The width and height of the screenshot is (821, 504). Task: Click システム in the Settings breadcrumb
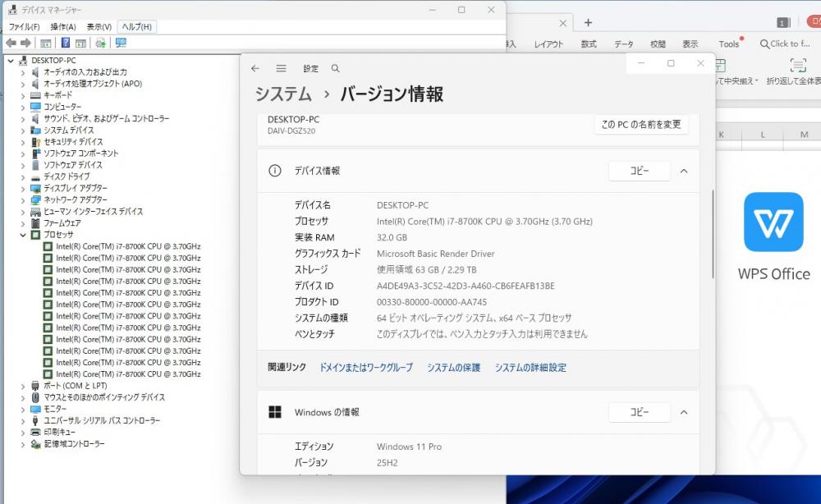(283, 94)
